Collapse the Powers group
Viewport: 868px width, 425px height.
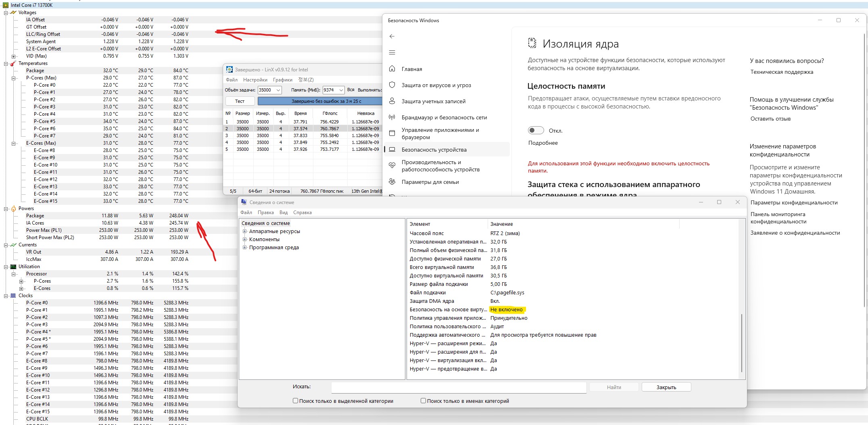click(x=6, y=208)
